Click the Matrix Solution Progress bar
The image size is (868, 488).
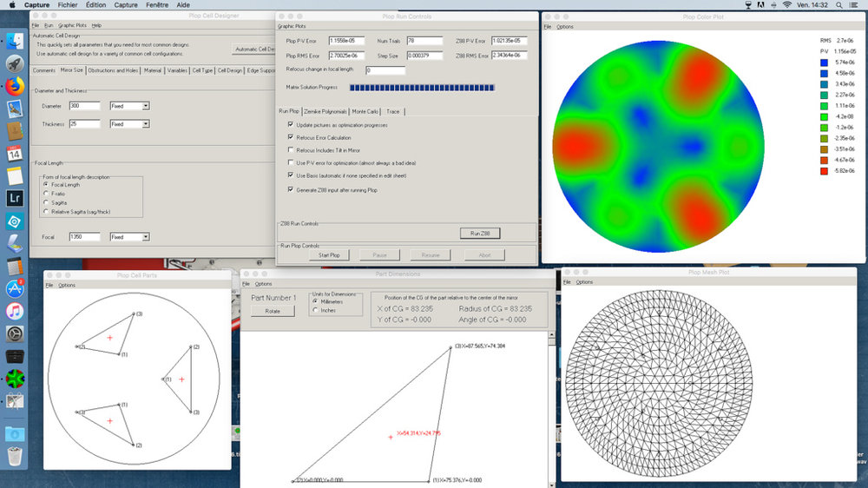[x=422, y=88]
